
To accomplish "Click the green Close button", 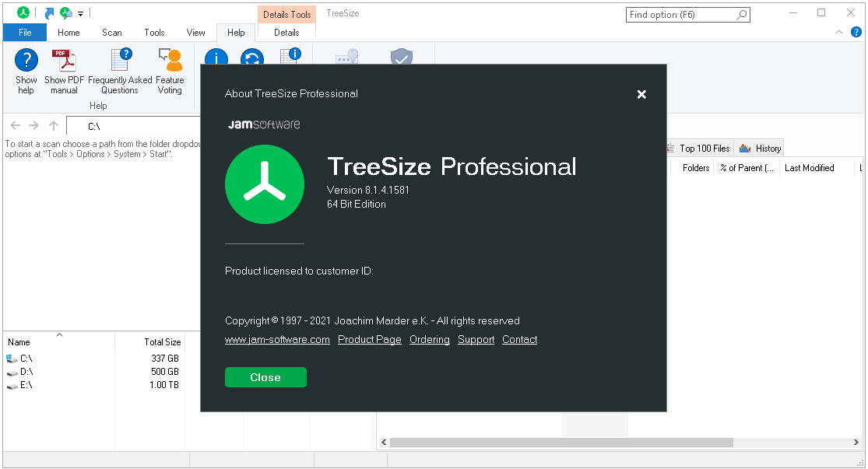I will click(x=265, y=377).
